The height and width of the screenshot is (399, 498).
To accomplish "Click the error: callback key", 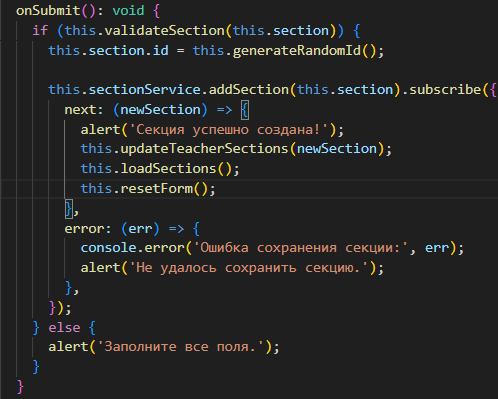I will point(88,229).
